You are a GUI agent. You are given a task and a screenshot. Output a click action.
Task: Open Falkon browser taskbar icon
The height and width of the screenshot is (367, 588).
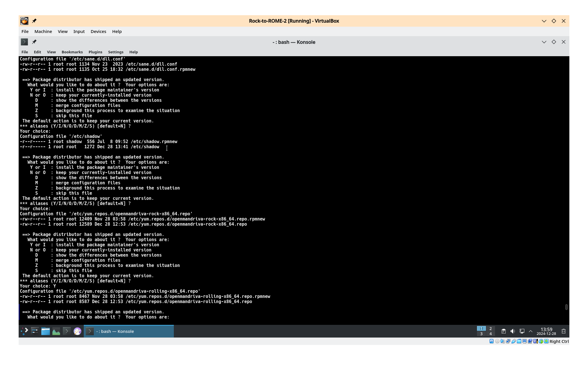[77, 331]
